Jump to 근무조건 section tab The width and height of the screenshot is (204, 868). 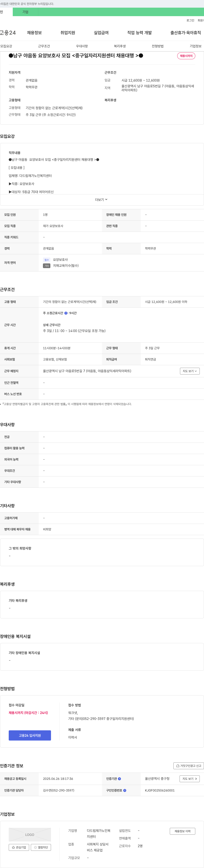click(44, 46)
